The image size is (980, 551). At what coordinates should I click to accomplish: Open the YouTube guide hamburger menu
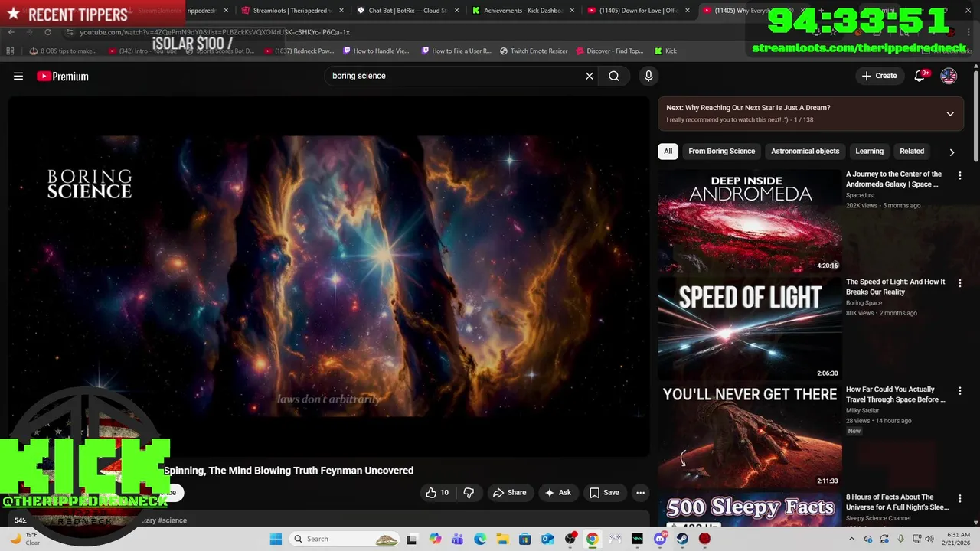[x=18, y=76]
